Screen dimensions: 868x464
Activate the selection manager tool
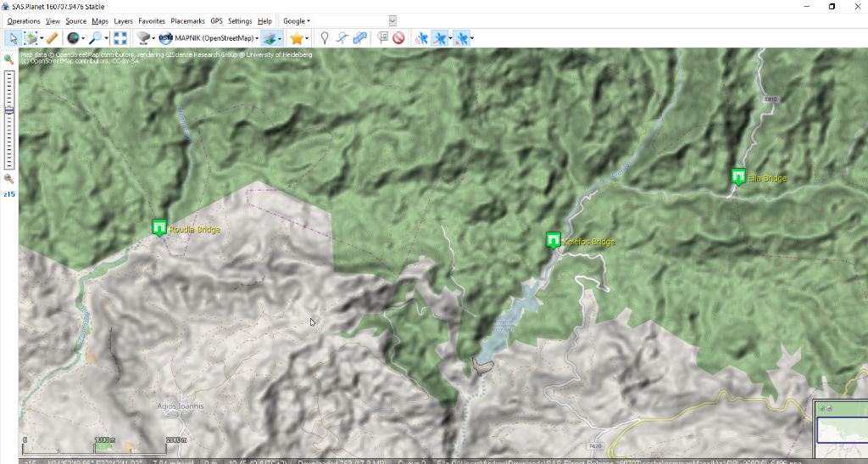[x=31, y=38]
